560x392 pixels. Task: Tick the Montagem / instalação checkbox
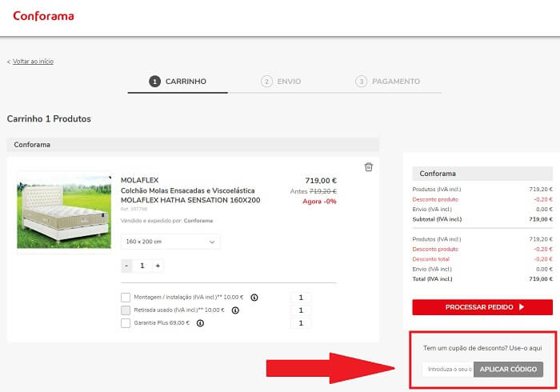coord(126,298)
